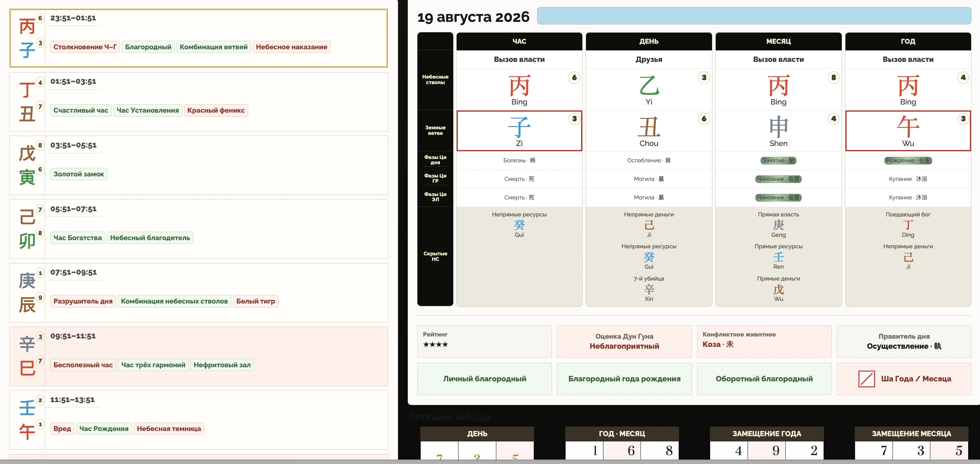Select the Небесный благодетель tag

coord(150,238)
